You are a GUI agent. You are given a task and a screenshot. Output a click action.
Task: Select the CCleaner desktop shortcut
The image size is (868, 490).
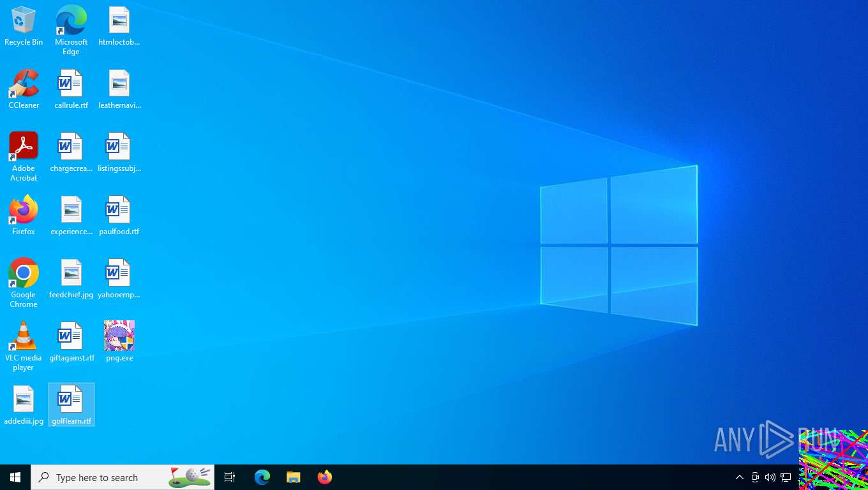tap(24, 90)
